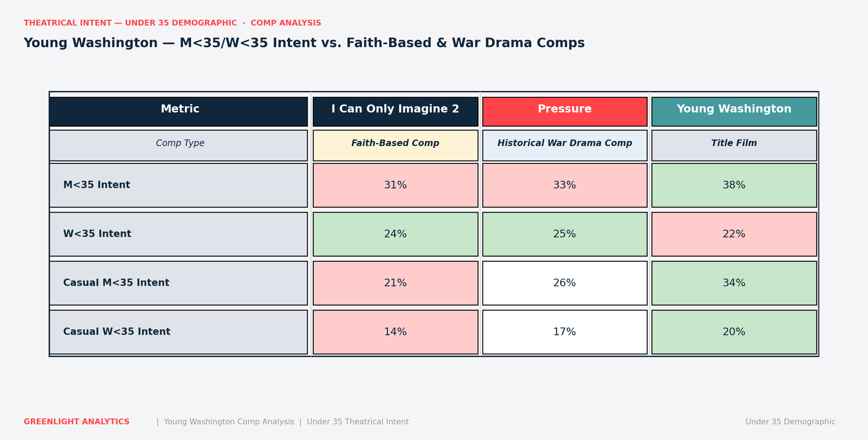Select the I Can Only Imagine 2 header
Viewport: 868px width, 440px height.
[395, 111]
